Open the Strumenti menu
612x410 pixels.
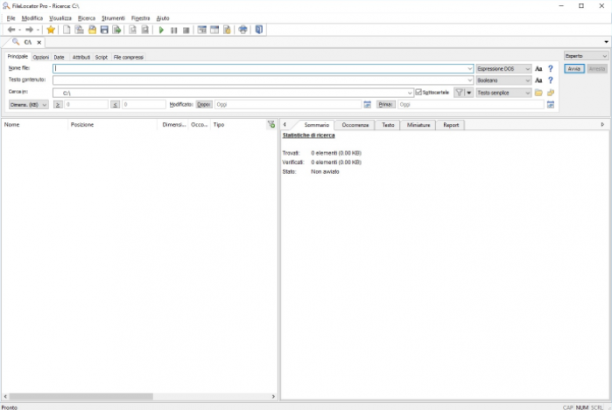[x=113, y=18]
